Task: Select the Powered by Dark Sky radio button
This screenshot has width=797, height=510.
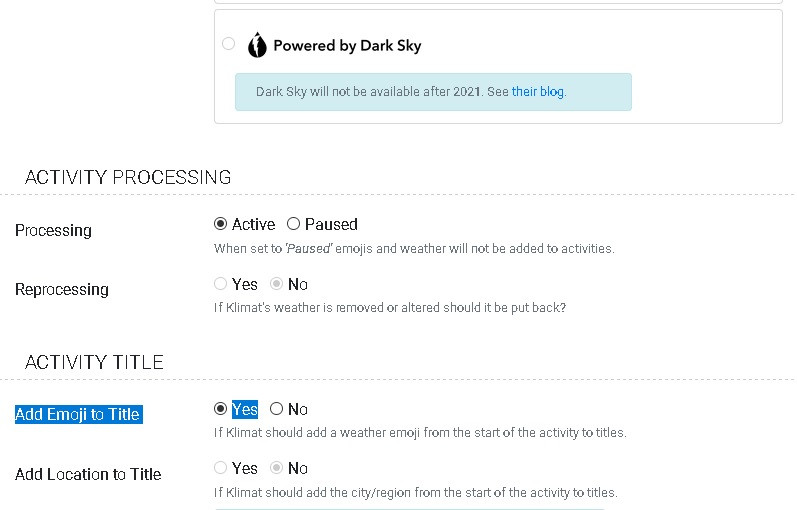Action: [x=229, y=44]
